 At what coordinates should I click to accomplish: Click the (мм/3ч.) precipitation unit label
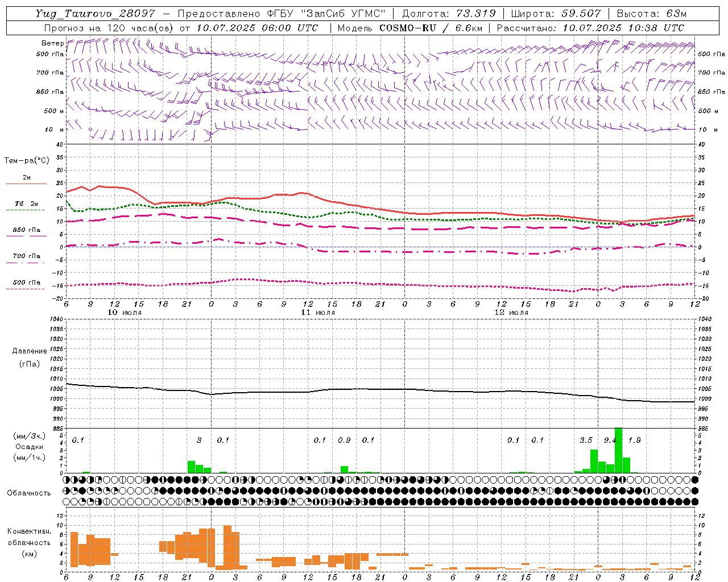30,436
